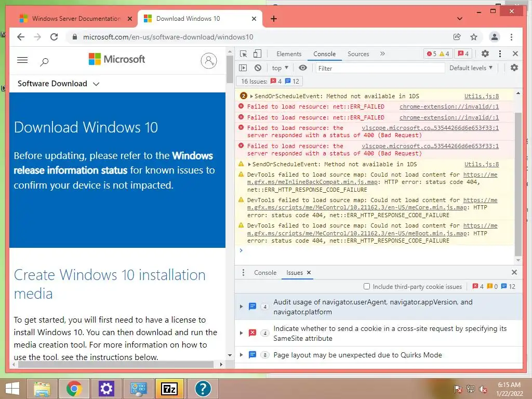Screen dimensions: 532x399
Task: Activate the inspect element picker icon
Action: point(243,54)
